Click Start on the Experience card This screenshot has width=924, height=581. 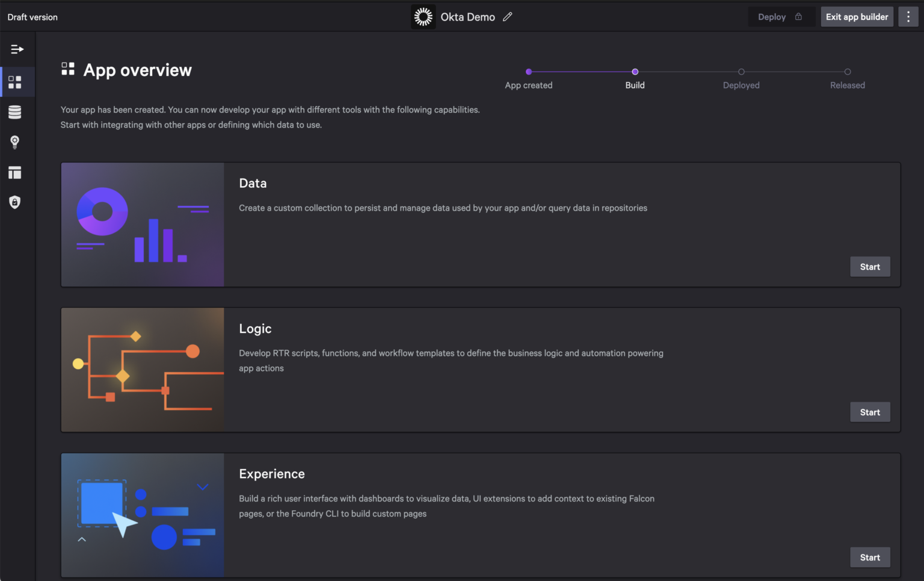pos(870,557)
